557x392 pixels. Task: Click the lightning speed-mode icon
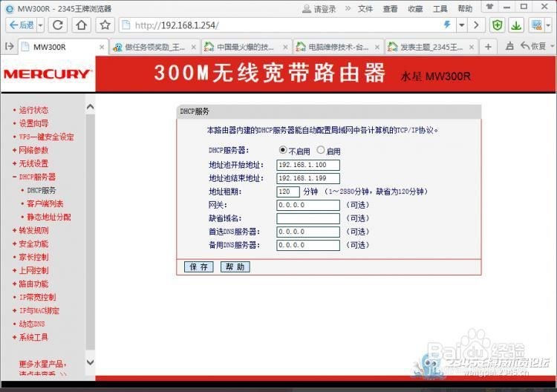[447, 24]
